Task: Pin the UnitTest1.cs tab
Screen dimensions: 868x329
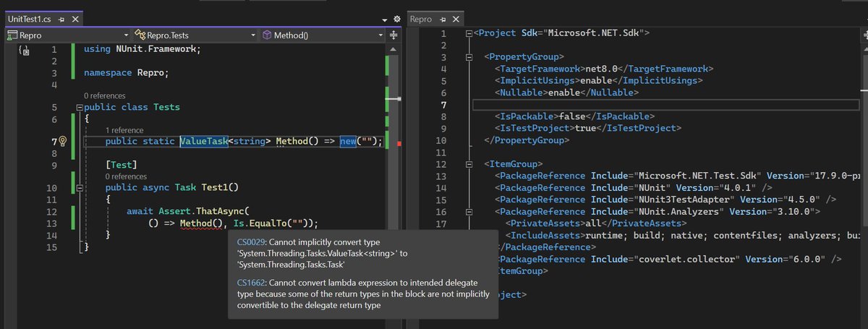Action: 63,19
